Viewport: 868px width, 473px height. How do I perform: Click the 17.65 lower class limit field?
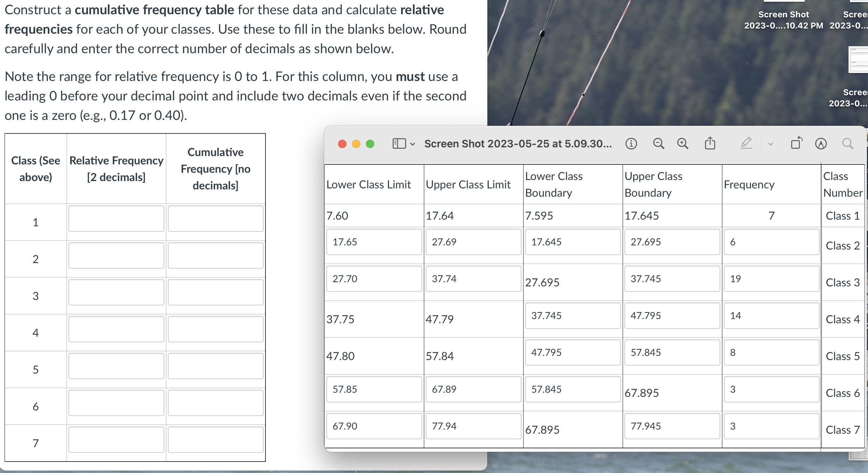coord(374,242)
